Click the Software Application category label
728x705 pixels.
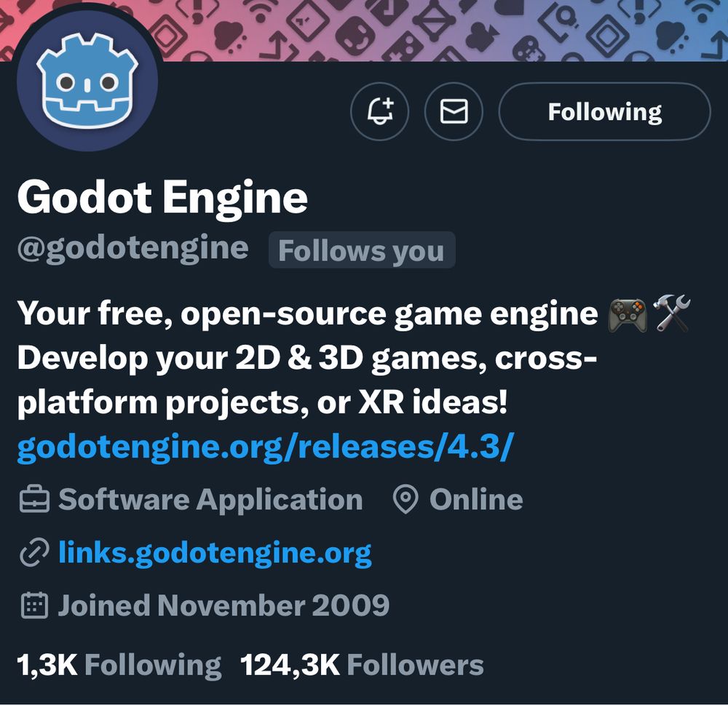210,499
